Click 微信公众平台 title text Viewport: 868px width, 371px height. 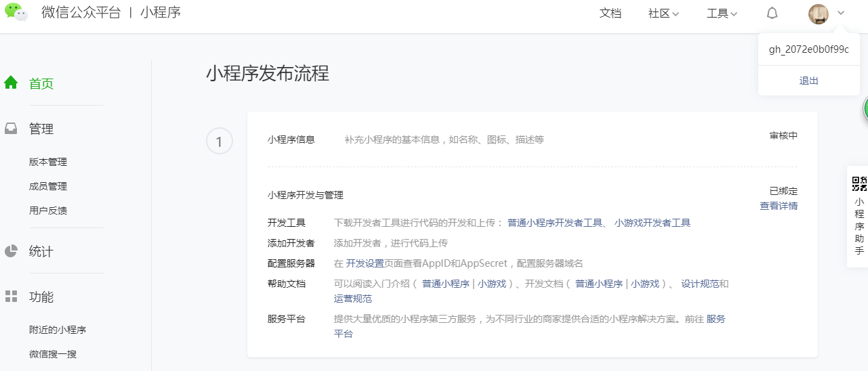click(81, 12)
